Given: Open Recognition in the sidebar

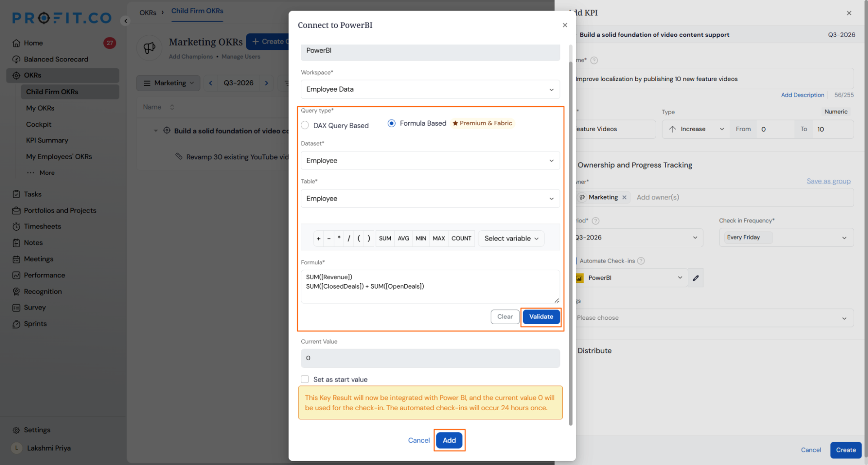Looking at the screenshot, I should click(43, 292).
